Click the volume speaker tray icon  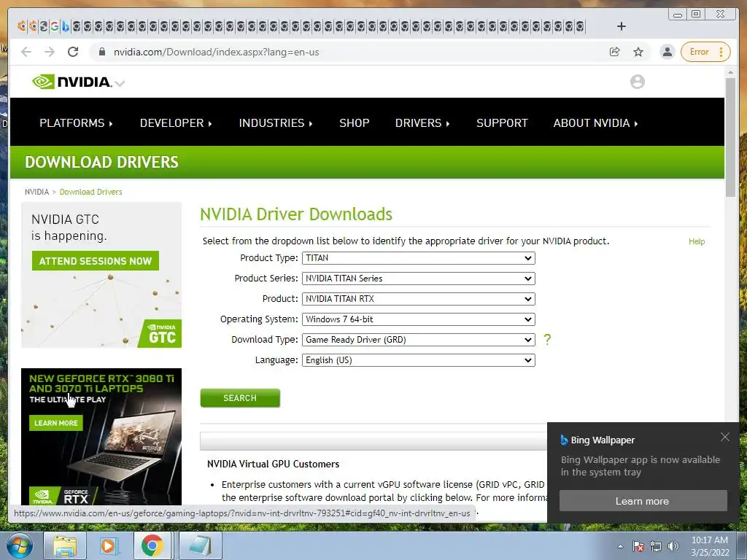coord(673,546)
